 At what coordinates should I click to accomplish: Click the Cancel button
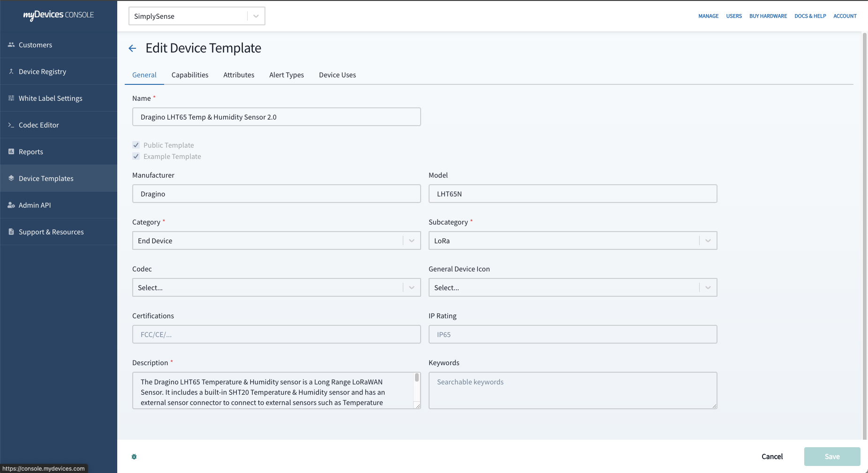click(771, 456)
